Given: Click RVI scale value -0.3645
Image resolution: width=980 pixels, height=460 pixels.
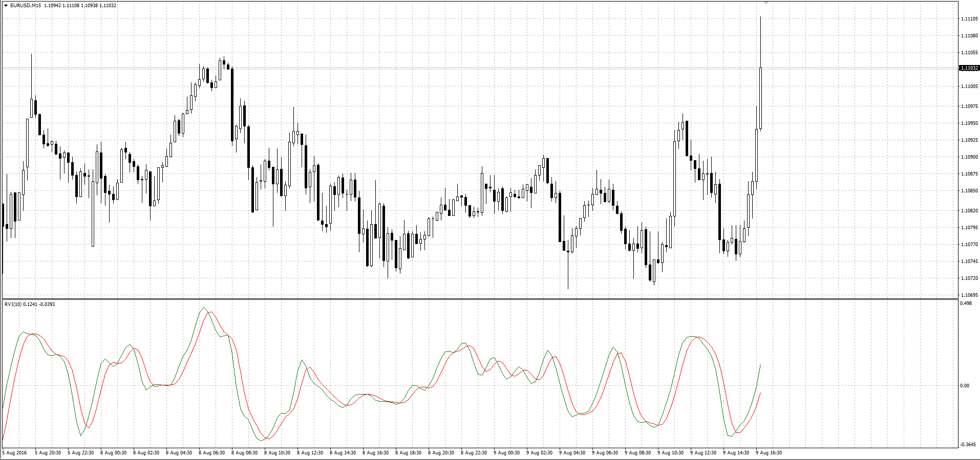Looking at the screenshot, I should [x=968, y=445].
